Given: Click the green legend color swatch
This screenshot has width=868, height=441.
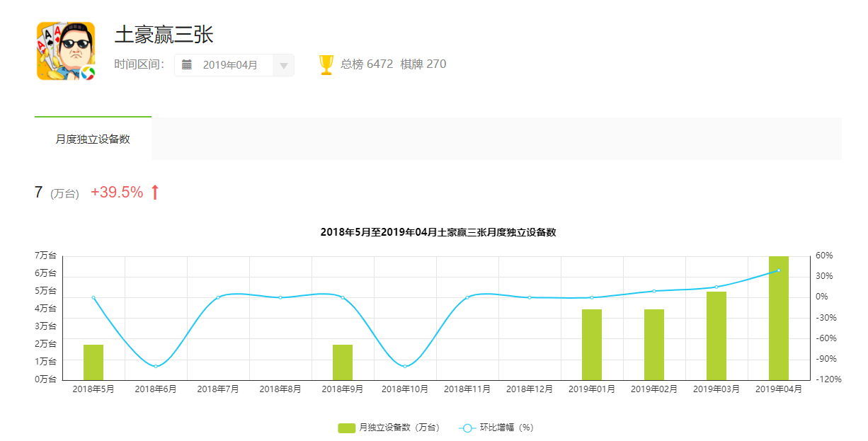Looking at the screenshot, I should click(x=346, y=428).
